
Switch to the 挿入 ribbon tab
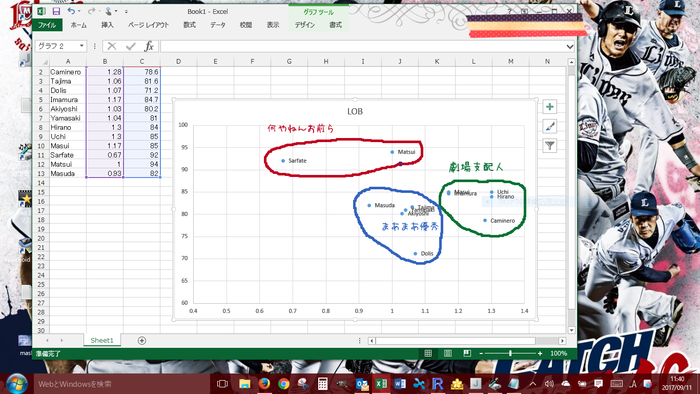pyautogui.click(x=107, y=25)
